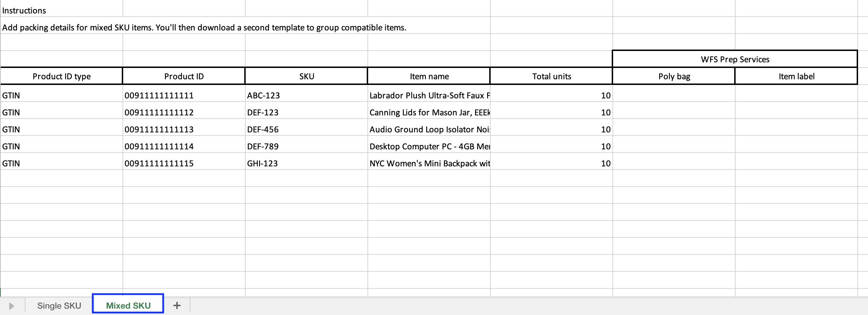868x315 pixels.
Task: Click the sheet navigation arrow
Action: click(11, 306)
